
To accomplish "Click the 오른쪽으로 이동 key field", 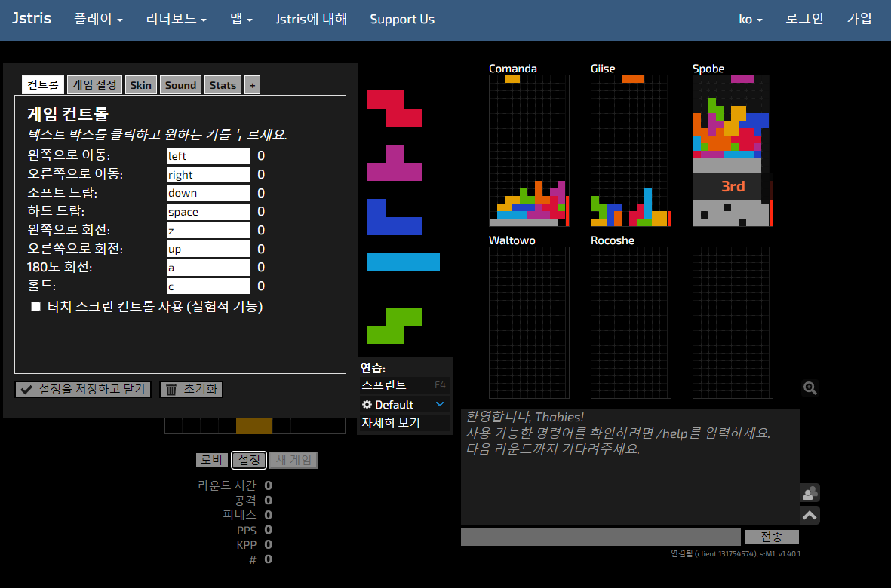I will [x=208, y=175].
